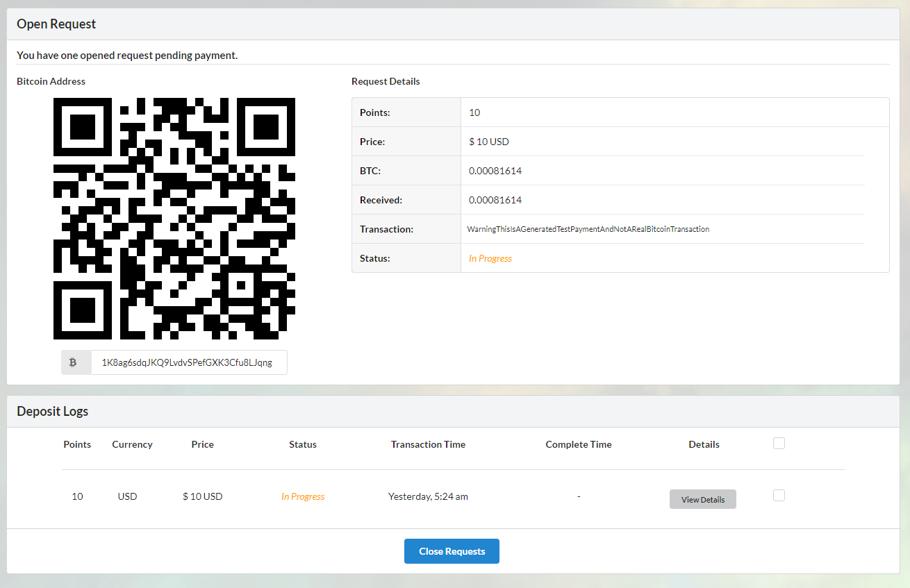
Task: Tick the Deposit Logs header checkbox
Action: (x=779, y=443)
